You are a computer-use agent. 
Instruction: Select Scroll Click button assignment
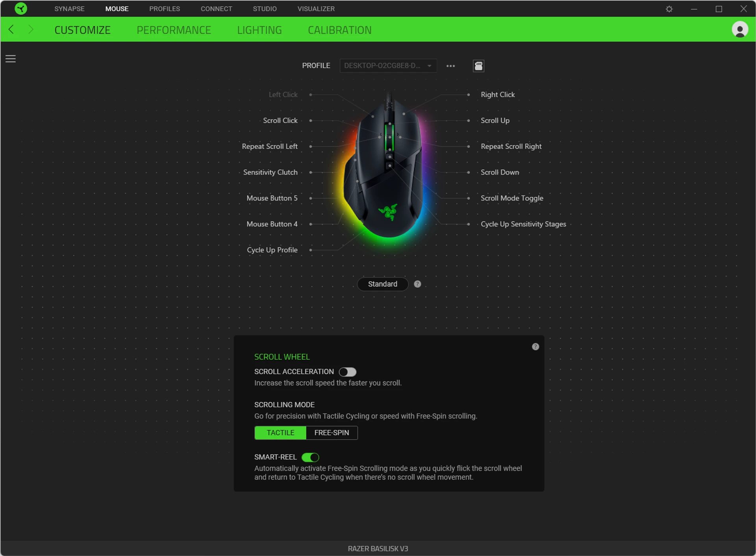(x=280, y=120)
